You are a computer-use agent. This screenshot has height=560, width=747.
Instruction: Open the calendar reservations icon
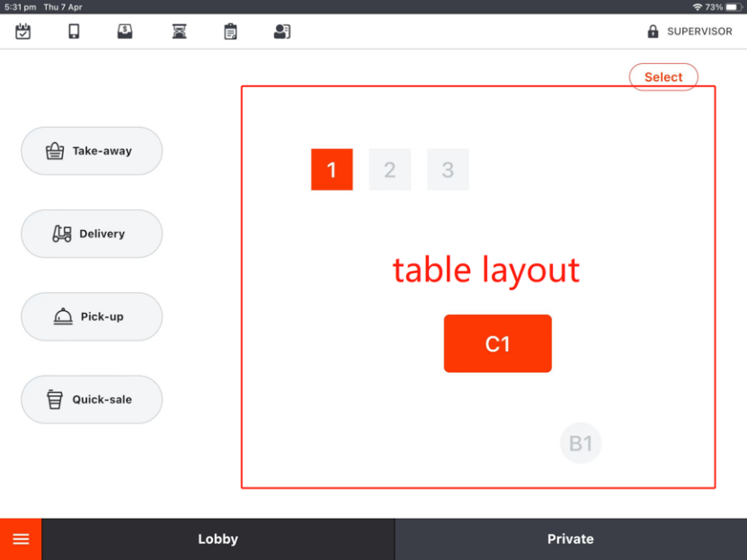23,31
